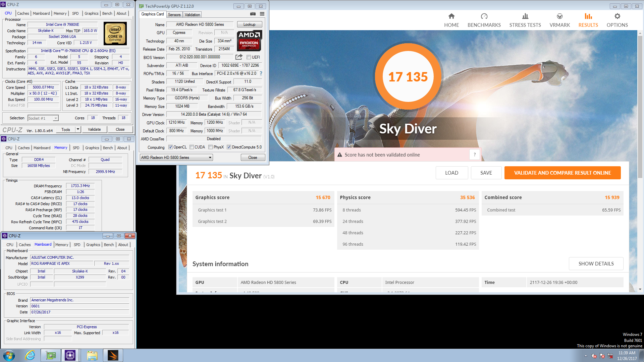644x362 pixels.
Task: Click the Physics score 35 536 value
Action: (x=467, y=197)
